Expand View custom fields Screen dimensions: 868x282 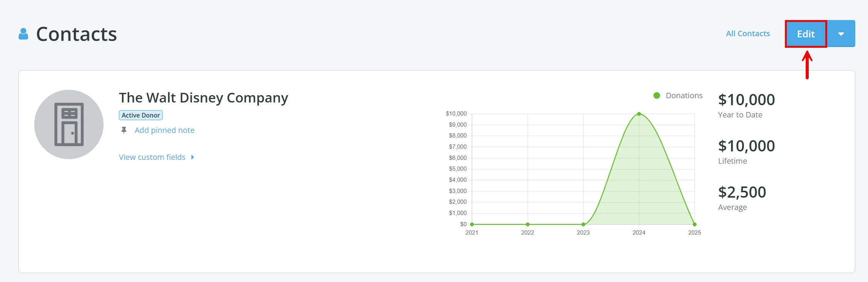coord(157,157)
